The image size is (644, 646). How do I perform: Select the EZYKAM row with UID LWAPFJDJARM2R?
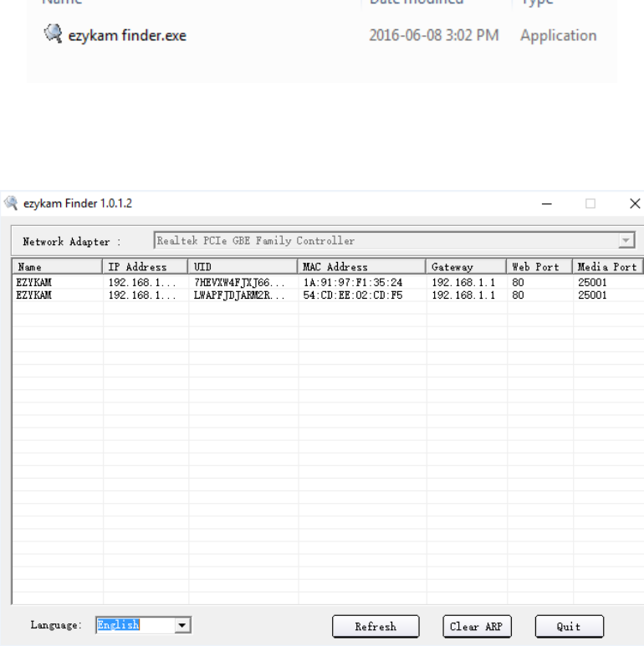click(328, 295)
